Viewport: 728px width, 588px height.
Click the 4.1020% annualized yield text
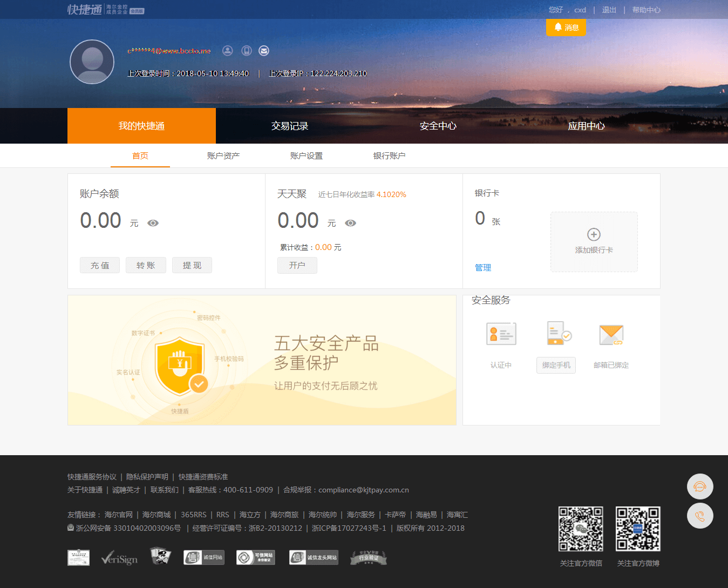click(x=391, y=194)
